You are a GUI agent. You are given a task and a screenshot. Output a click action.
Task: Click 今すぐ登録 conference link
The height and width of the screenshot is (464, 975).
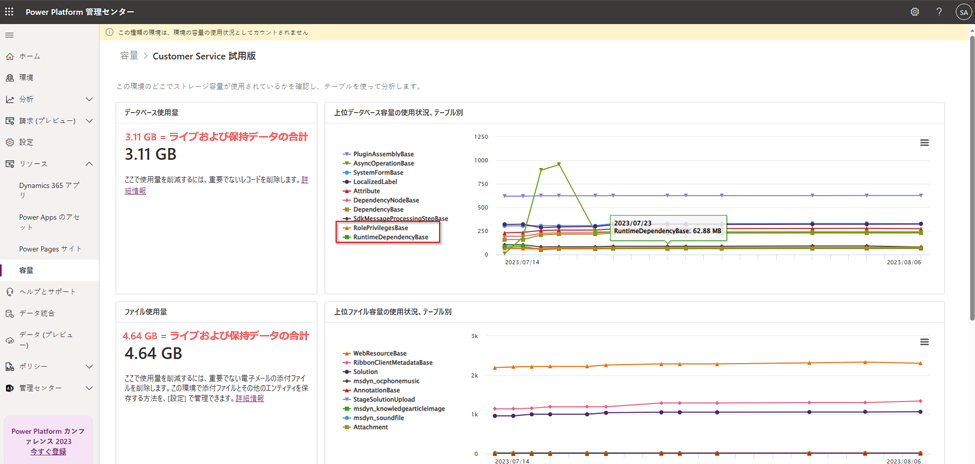click(48, 452)
